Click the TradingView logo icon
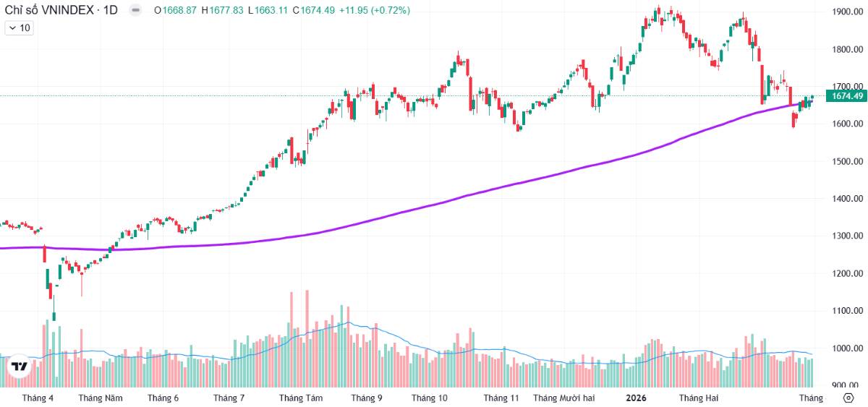The width and height of the screenshot is (868, 407). (x=20, y=366)
